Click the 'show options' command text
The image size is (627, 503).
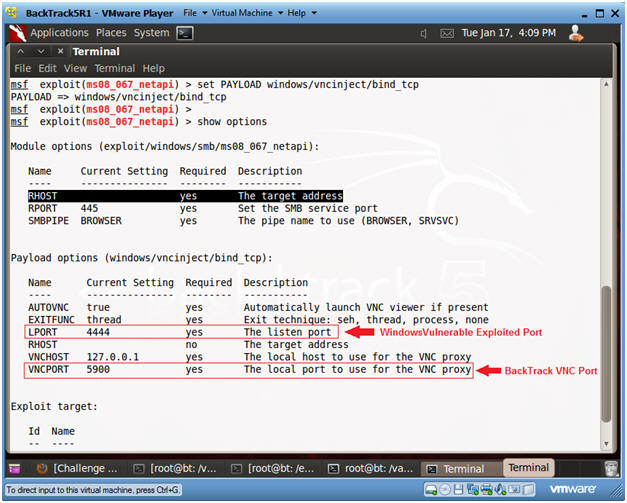(x=232, y=122)
